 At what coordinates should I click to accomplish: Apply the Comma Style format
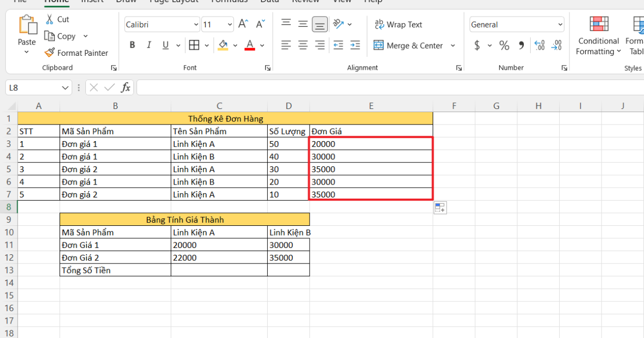tap(521, 46)
